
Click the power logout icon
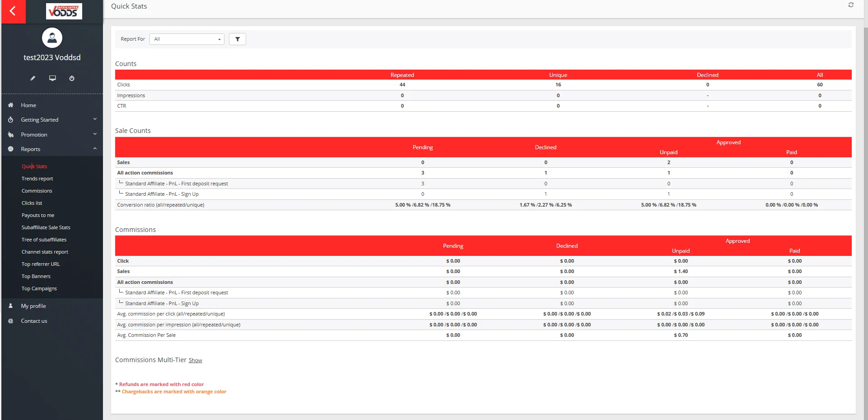tap(72, 78)
